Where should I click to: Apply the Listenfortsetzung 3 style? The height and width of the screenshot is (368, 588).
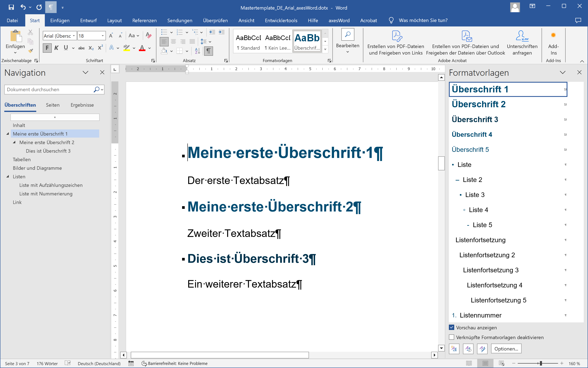coord(508,270)
